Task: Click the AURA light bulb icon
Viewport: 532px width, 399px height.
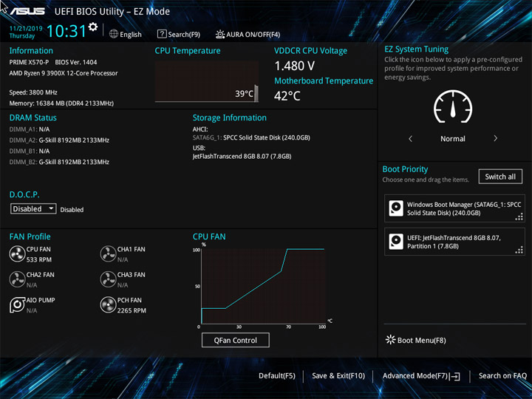Action: pyautogui.click(x=220, y=34)
